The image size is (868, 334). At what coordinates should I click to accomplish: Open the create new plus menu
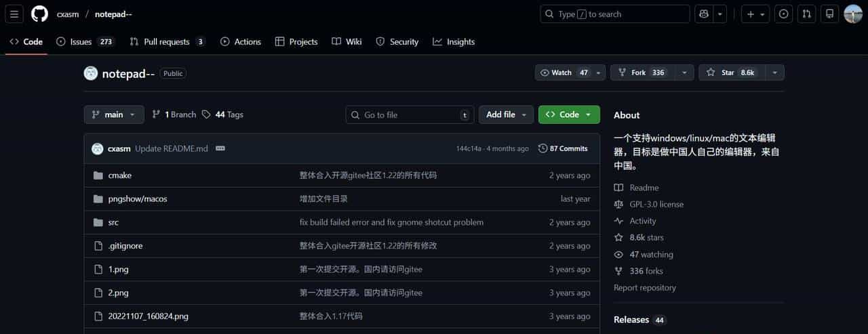point(755,14)
